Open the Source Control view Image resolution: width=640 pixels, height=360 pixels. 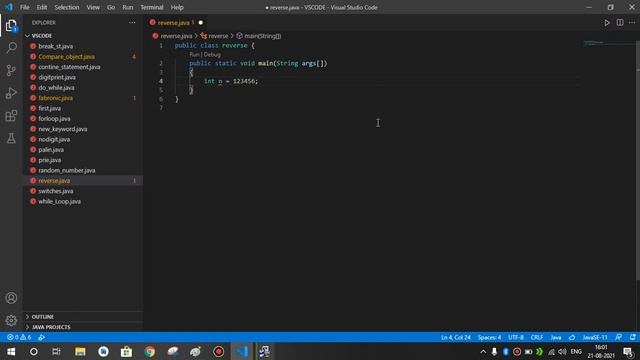pos(11,71)
